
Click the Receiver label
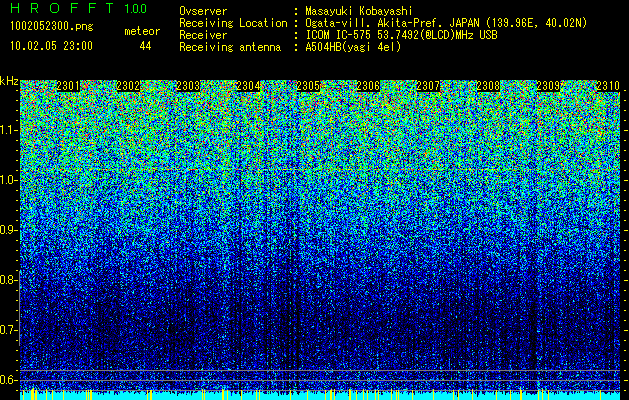click(x=203, y=35)
